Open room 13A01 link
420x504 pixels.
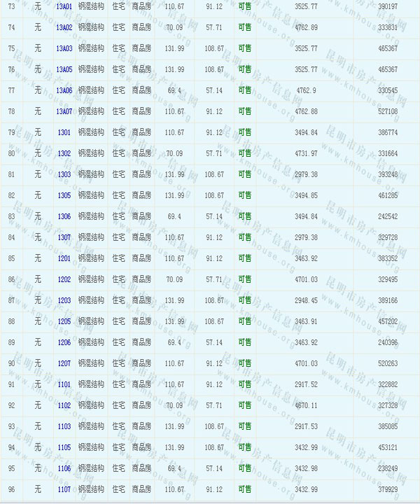[x=64, y=6]
